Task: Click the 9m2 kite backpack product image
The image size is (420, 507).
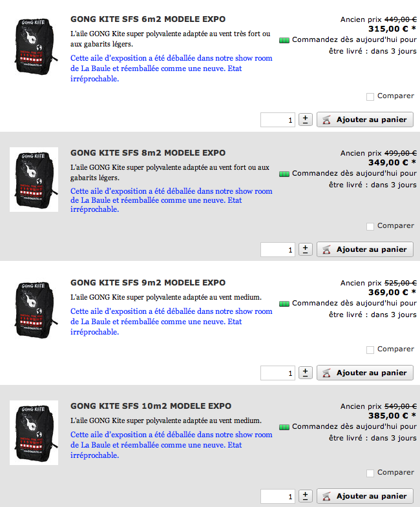Action: click(34, 309)
